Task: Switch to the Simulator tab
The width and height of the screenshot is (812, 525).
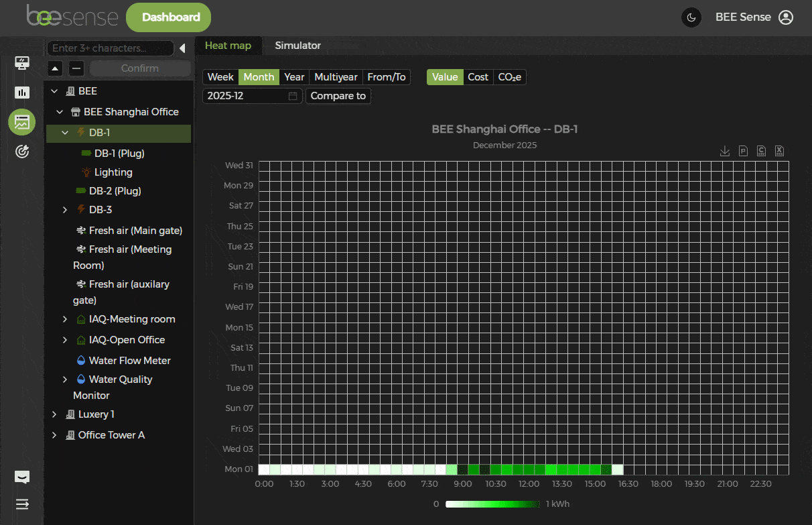Action: click(297, 46)
